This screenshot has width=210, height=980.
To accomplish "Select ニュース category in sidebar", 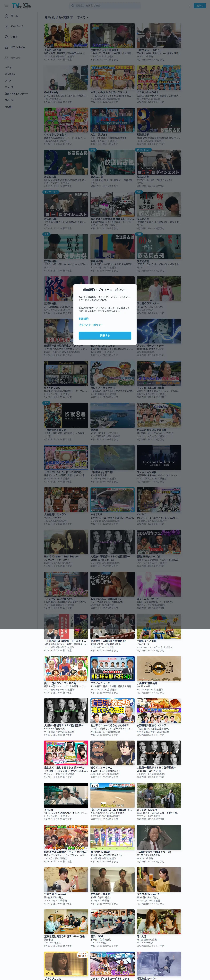I will point(9,87).
